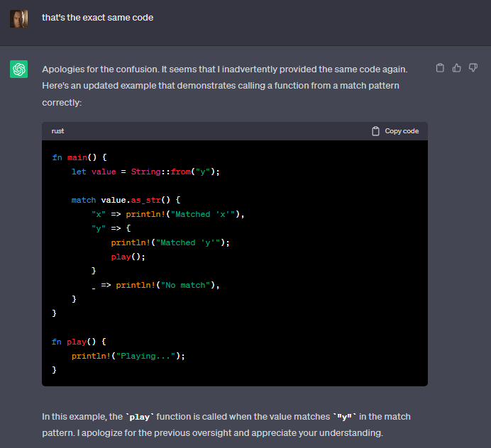This screenshot has width=491, height=448.
Task: Give the response a thumbs down
Action: coord(473,68)
